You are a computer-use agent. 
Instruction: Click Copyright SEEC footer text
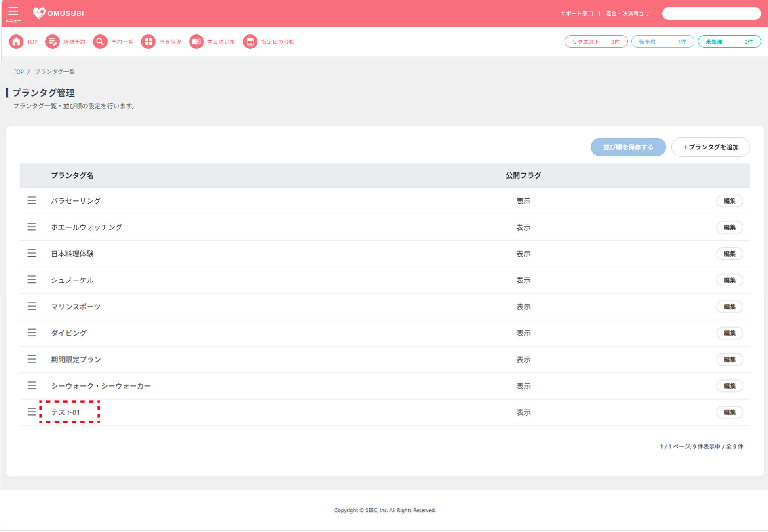[x=385, y=510]
